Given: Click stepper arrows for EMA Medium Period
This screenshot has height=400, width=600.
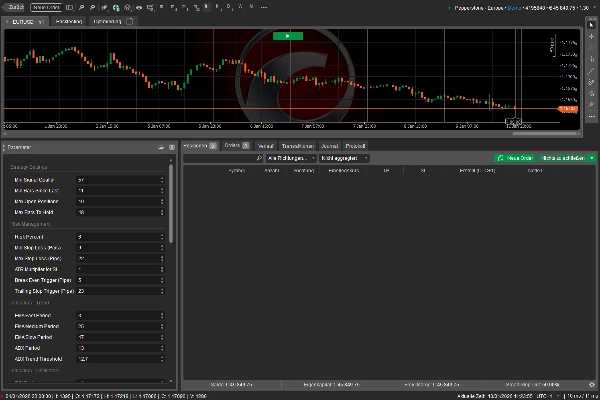Looking at the screenshot, I should coord(162,326).
